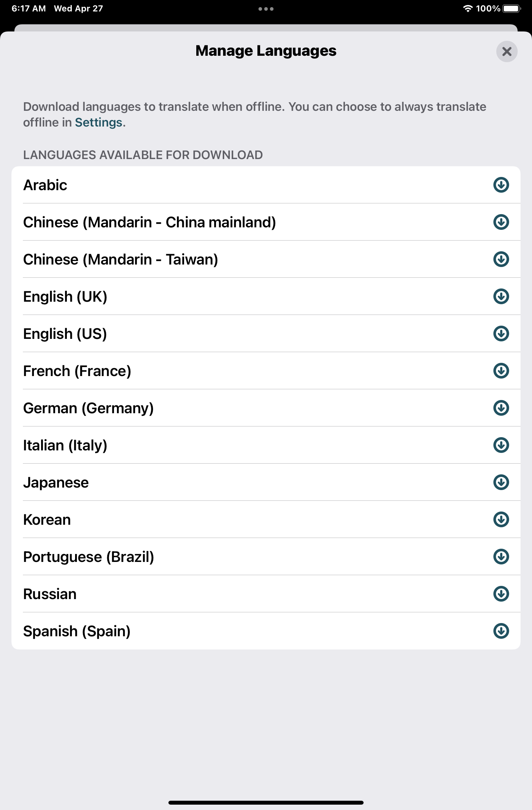This screenshot has width=532, height=810.
Task: Download the Korean language
Action: tap(501, 520)
